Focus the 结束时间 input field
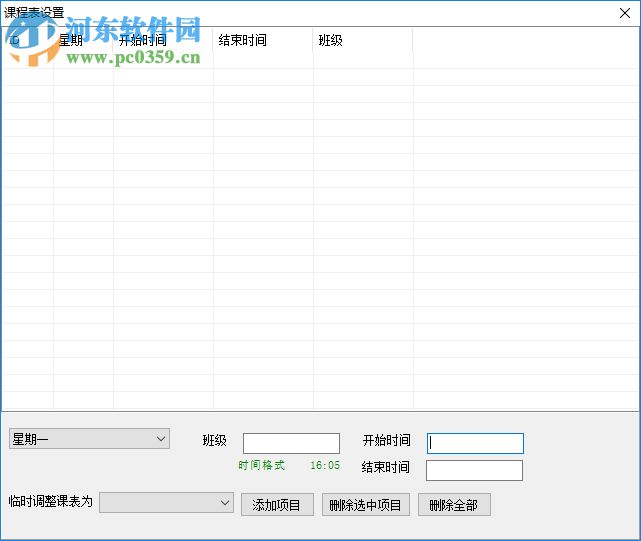 474,470
